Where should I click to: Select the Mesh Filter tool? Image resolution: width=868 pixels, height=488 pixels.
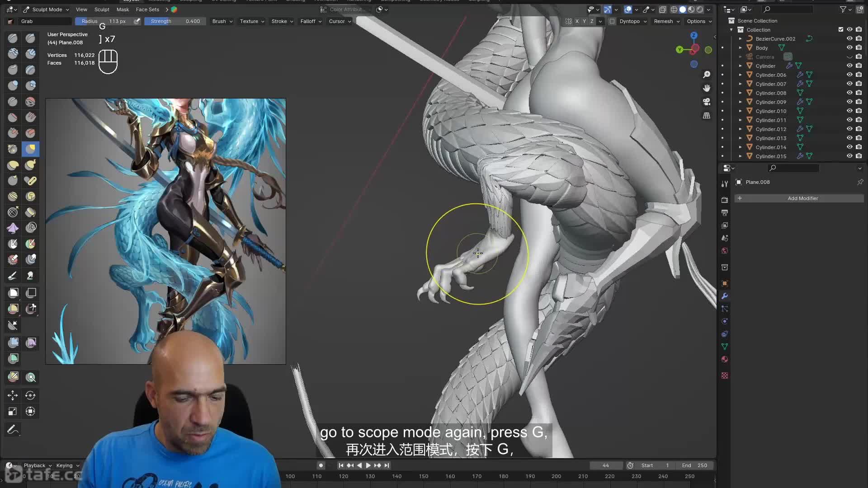[x=13, y=343]
